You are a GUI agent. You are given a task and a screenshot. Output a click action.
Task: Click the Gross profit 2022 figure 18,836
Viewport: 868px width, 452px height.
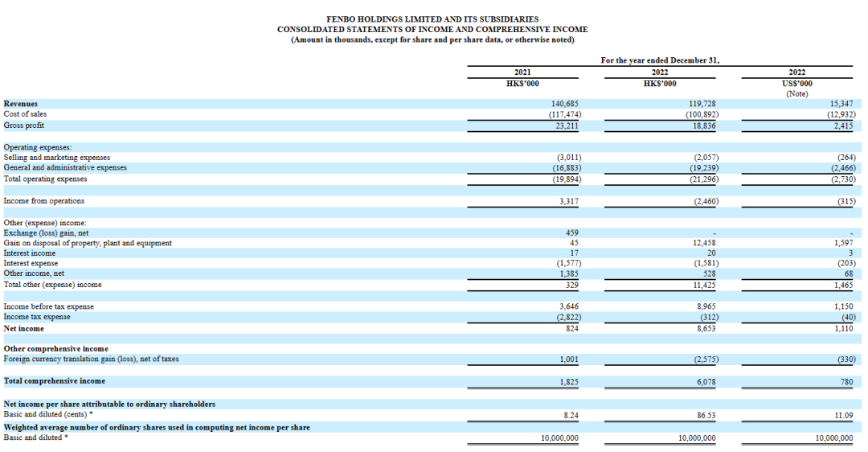[x=704, y=125]
